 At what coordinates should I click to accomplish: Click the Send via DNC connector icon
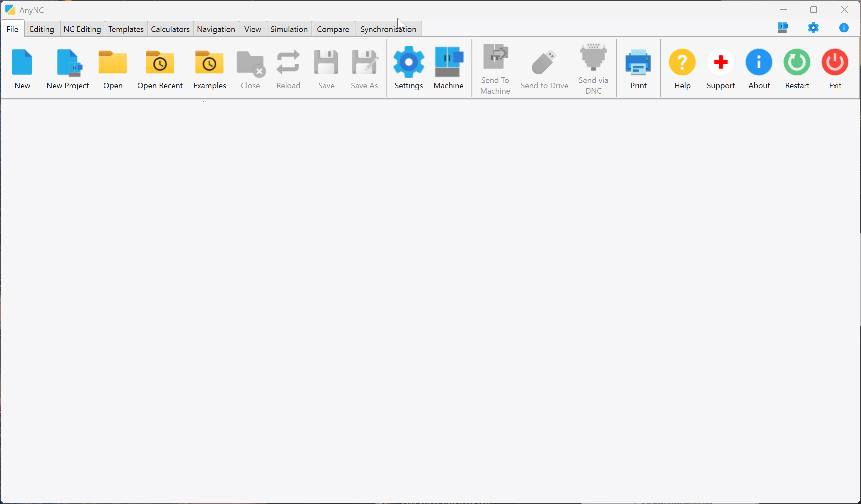coord(594,56)
